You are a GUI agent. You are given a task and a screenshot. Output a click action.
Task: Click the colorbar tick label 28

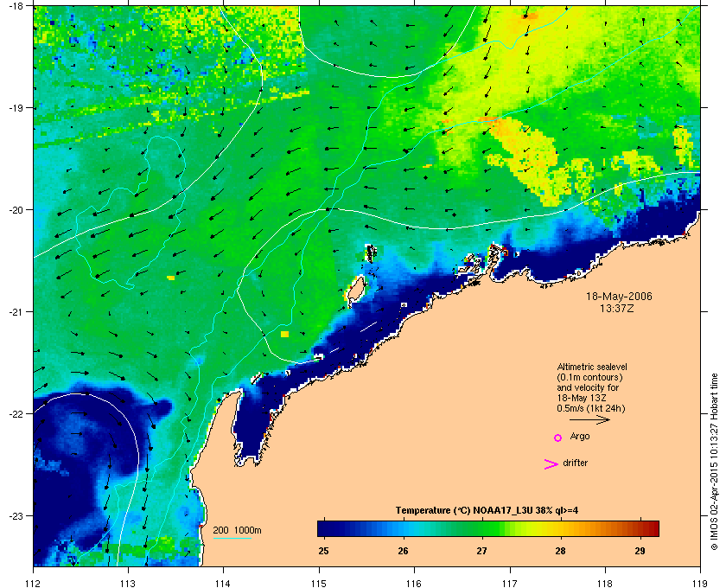(x=560, y=551)
